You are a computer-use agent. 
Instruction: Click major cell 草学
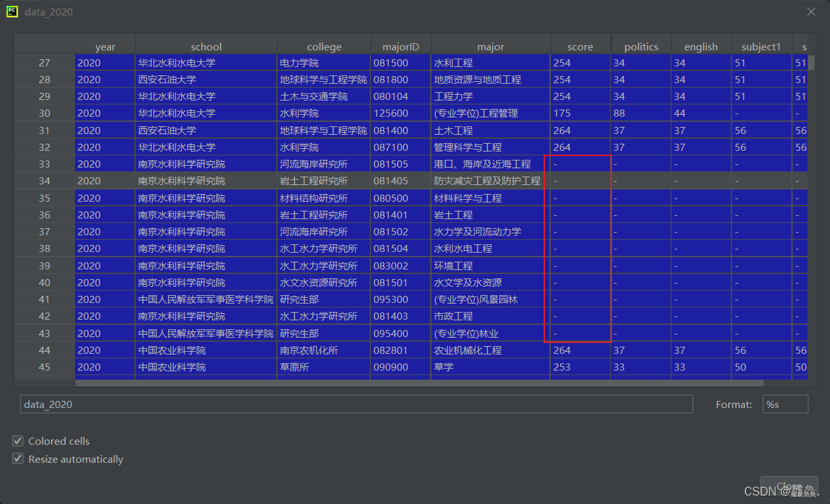point(491,367)
